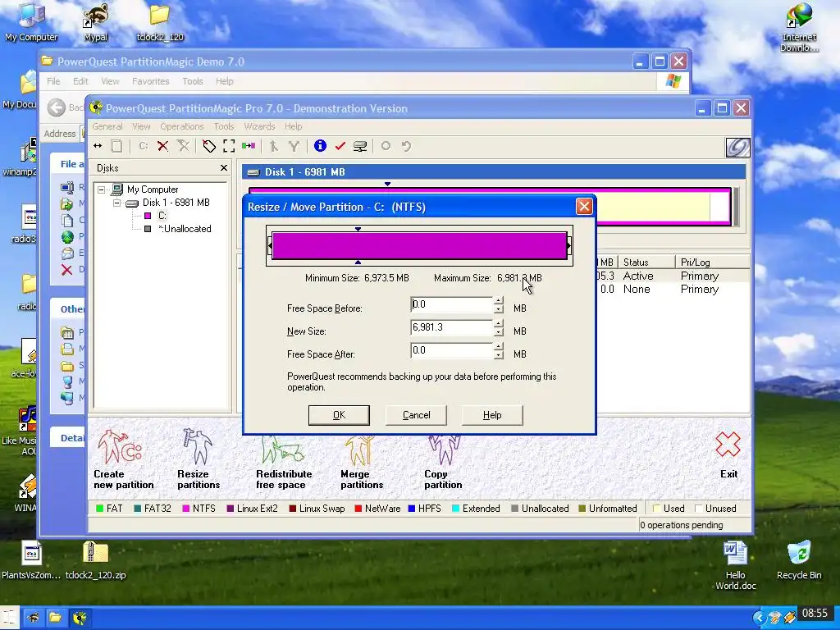Increase Free Space Before with up arrow

(x=499, y=300)
